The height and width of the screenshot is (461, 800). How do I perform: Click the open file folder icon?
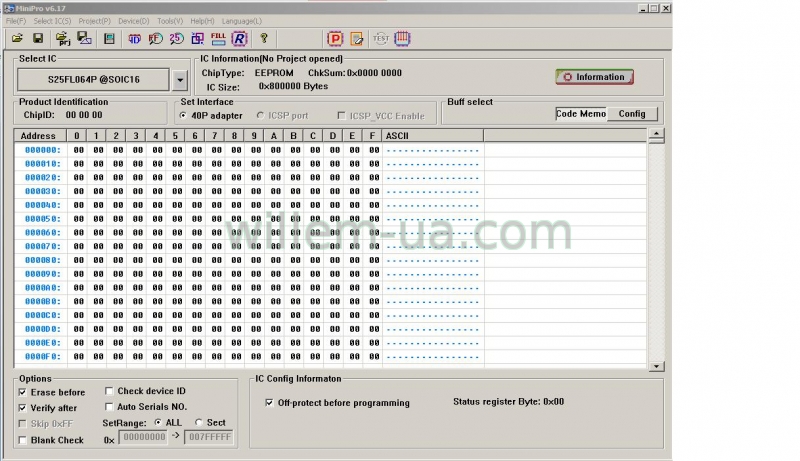[x=17, y=39]
